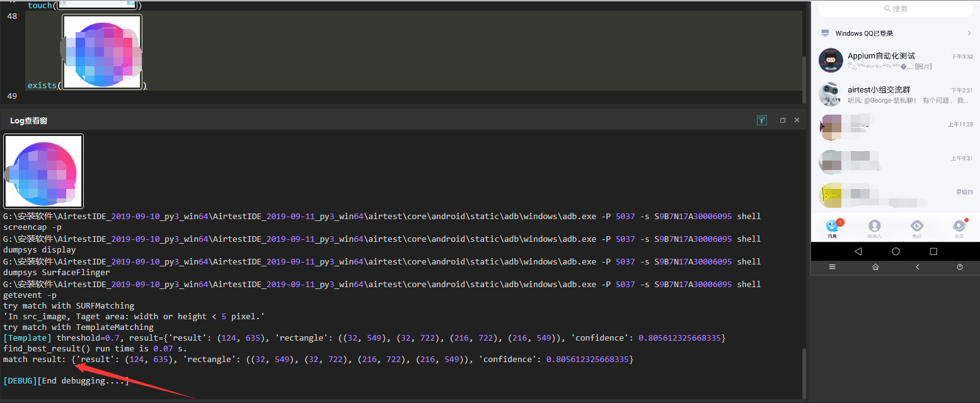Viewport: 980px width, 403px height.
Task: Click the 'try match with SURFMatching' log line
Action: 69,305
